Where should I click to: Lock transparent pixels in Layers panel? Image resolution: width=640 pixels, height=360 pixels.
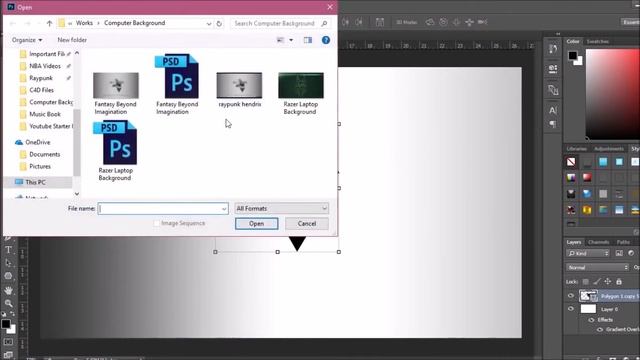click(x=586, y=282)
